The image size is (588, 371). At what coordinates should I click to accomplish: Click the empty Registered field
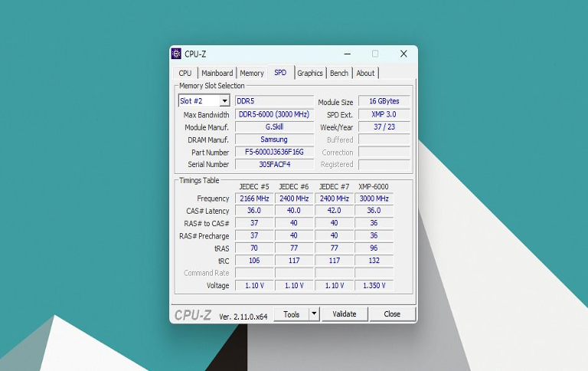coord(384,165)
